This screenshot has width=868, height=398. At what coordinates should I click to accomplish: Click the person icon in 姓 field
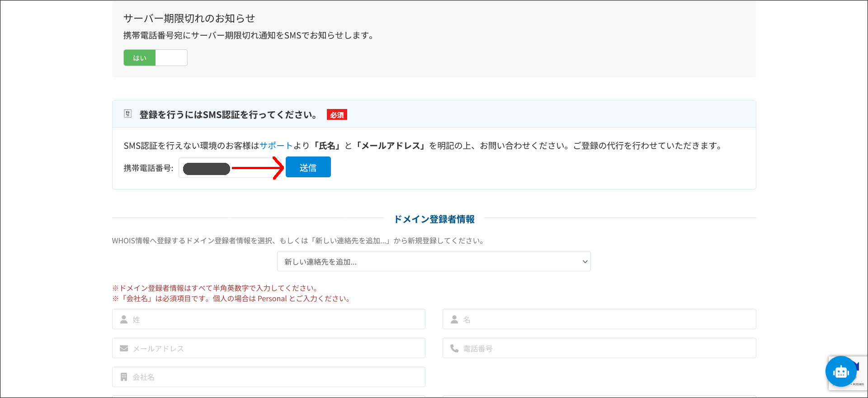tap(124, 319)
